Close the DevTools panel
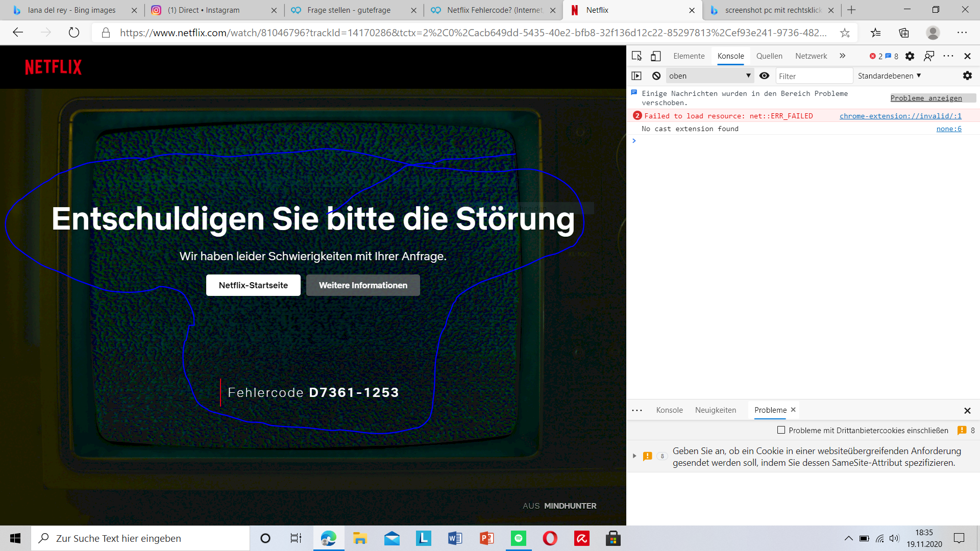The height and width of the screenshot is (551, 980). click(967, 56)
